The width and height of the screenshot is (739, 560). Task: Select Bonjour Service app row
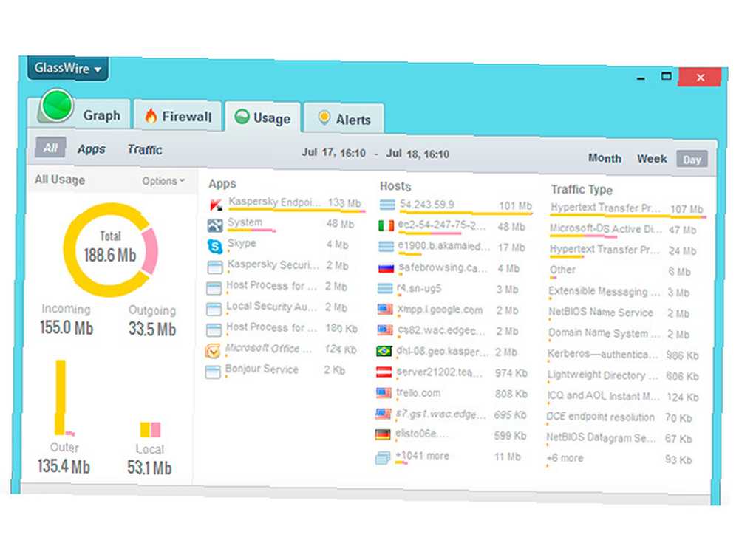[x=276, y=371]
